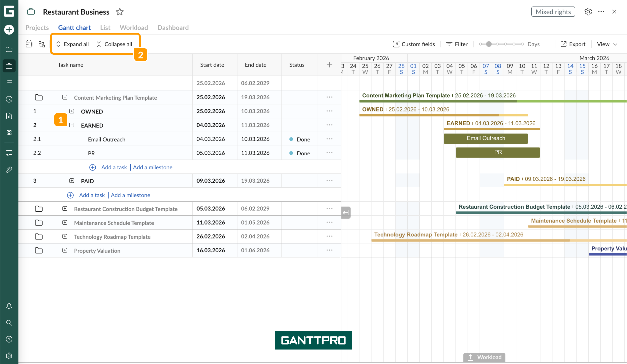Click the Export button
This screenshot has width=627, height=364.
coord(573,44)
